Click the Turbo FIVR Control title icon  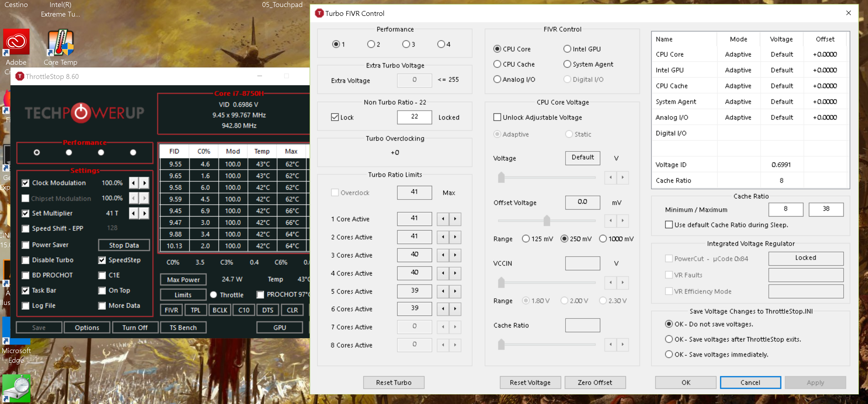(319, 14)
